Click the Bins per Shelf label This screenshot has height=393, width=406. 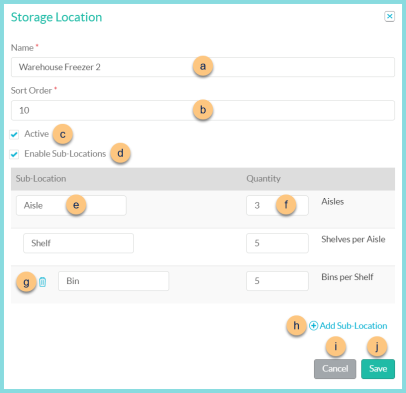click(347, 277)
